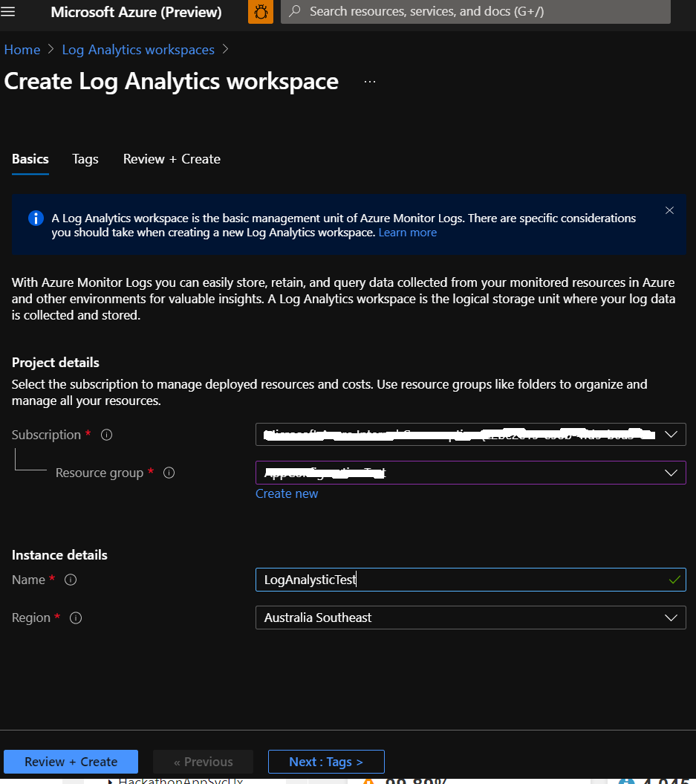Switch to the Tags tab

click(x=85, y=159)
